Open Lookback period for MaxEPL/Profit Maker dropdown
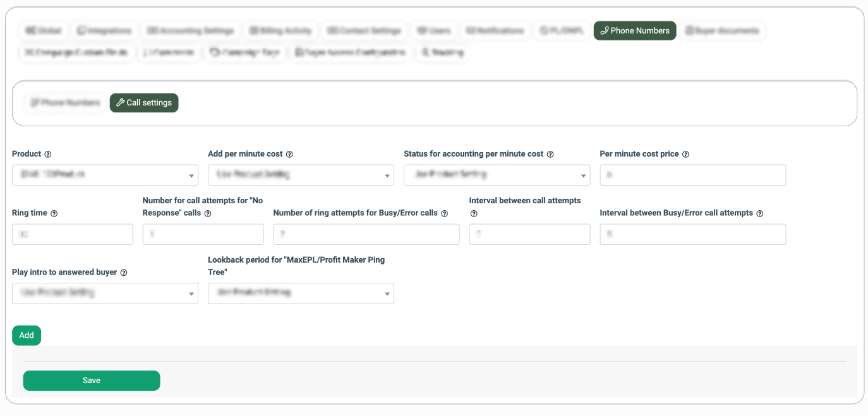 pyautogui.click(x=301, y=293)
